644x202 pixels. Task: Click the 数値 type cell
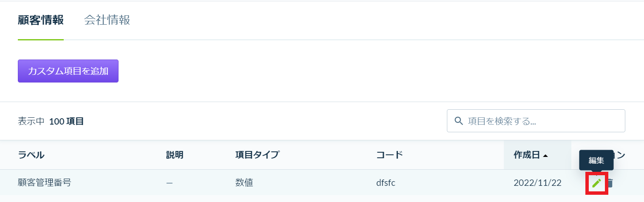coord(244,183)
